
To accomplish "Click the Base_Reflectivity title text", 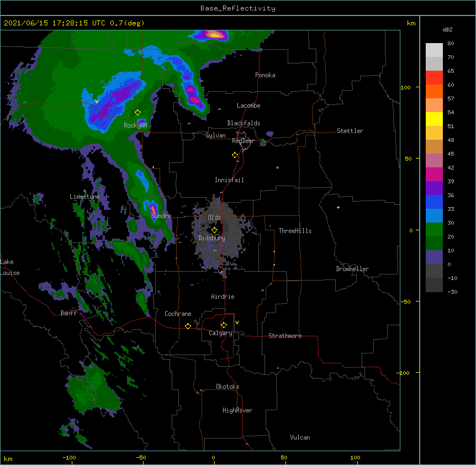I will [x=238, y=8].
